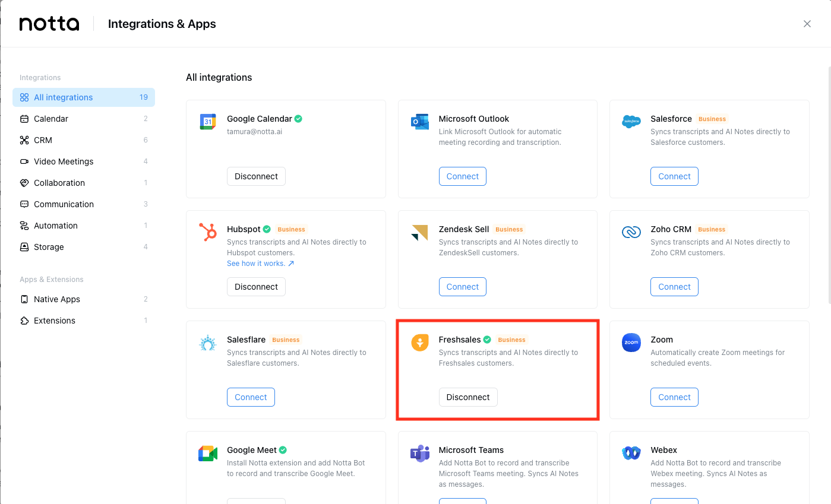The height and width of the screenshot is (504, 831).
Task: Close the Integrations & Apps dialog
Action: 807,24
